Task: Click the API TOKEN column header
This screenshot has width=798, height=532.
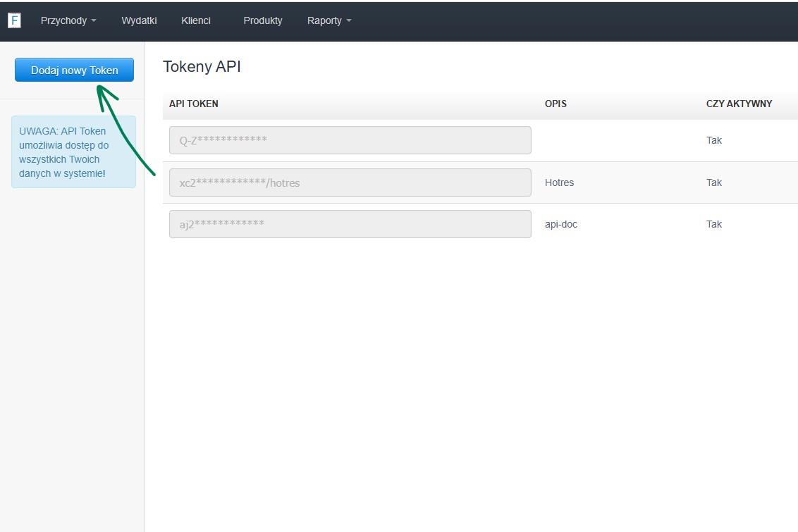Action: (x=194, y=104)
